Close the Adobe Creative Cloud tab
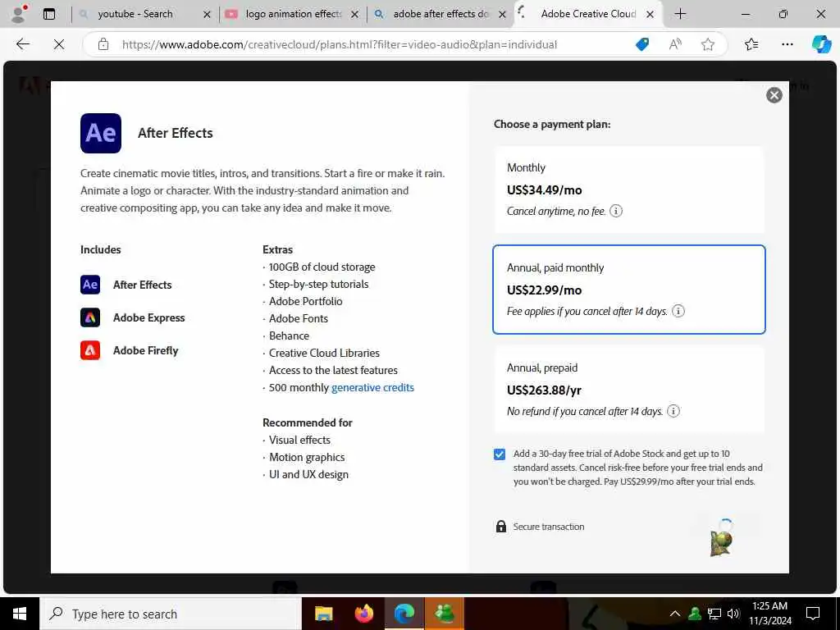The height and width of the screenshot is (630, 840). pos(650,15)
